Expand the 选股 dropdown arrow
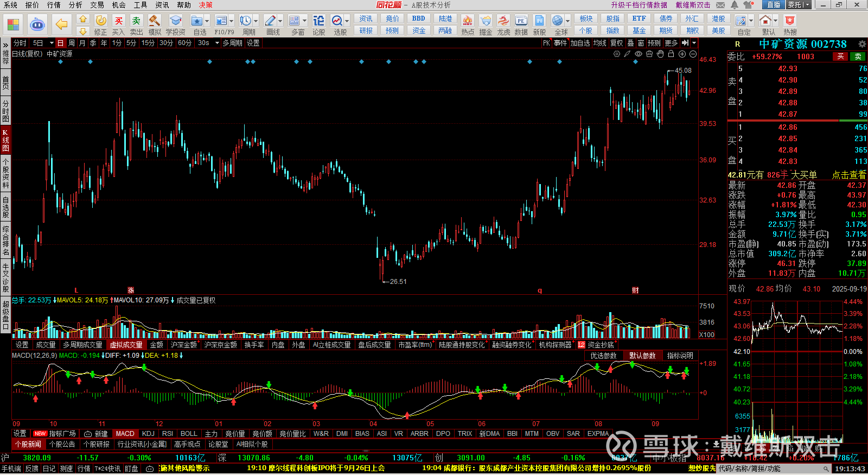Screen dimensions: 868x475 pos(347,21)
